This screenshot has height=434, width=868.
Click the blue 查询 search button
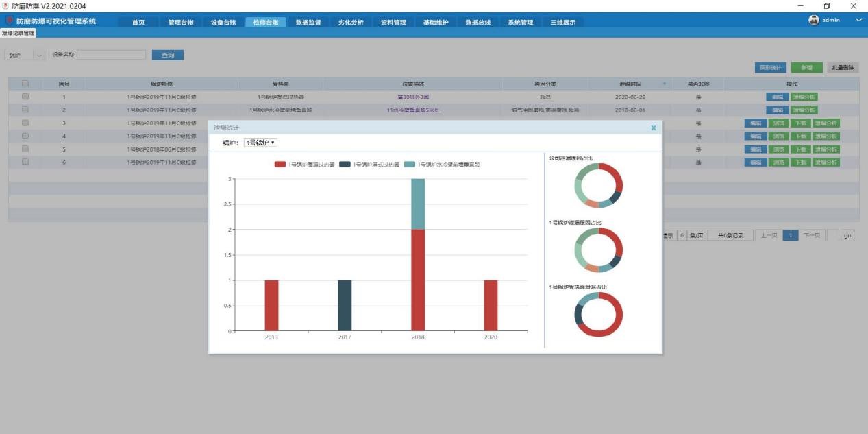tap(167, 55)
